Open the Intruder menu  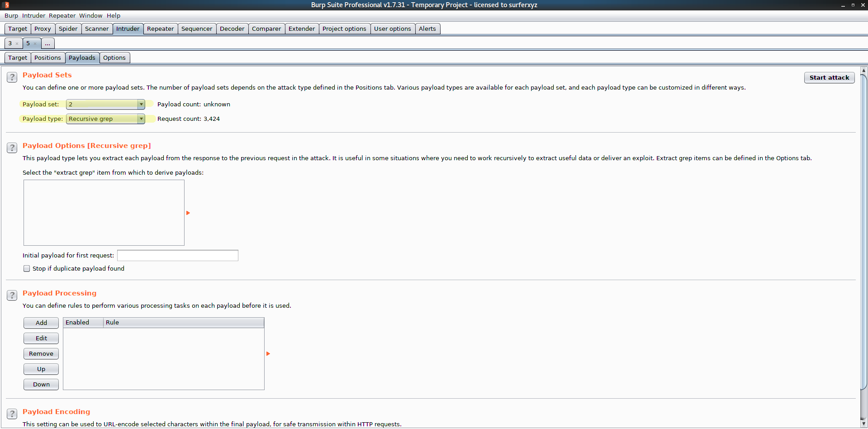point(33,15)
